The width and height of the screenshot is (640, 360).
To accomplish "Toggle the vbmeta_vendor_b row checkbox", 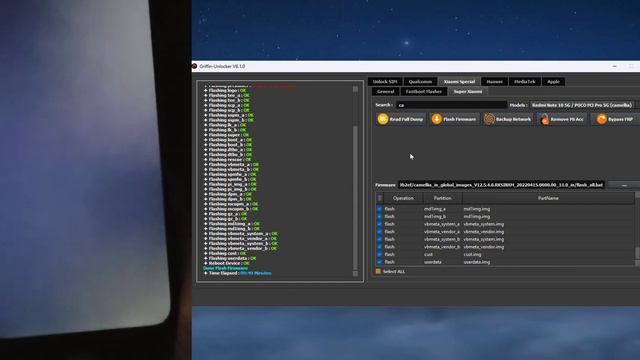I will click(x=379, y=247).
